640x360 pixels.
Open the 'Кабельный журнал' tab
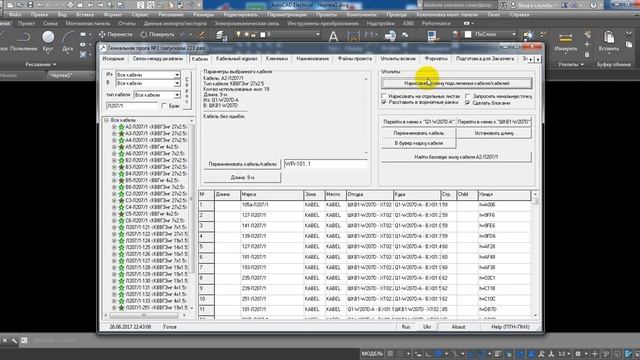(236, 59)
